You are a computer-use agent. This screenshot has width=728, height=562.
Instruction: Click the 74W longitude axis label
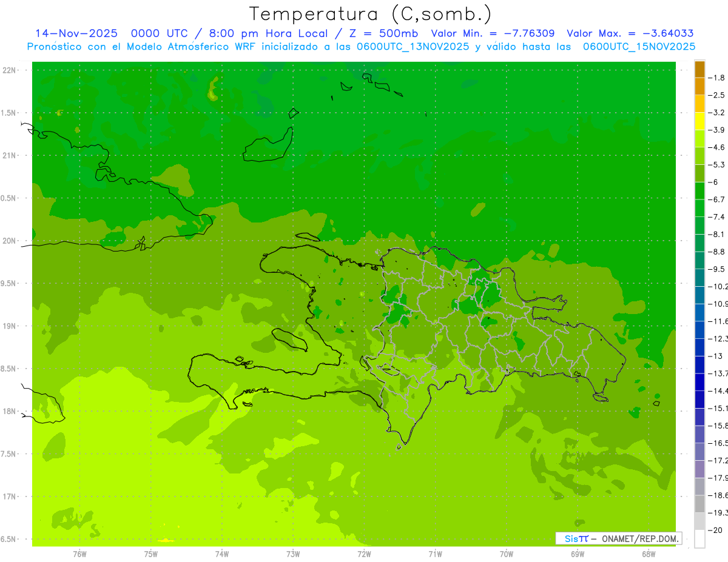coord(221,555)
